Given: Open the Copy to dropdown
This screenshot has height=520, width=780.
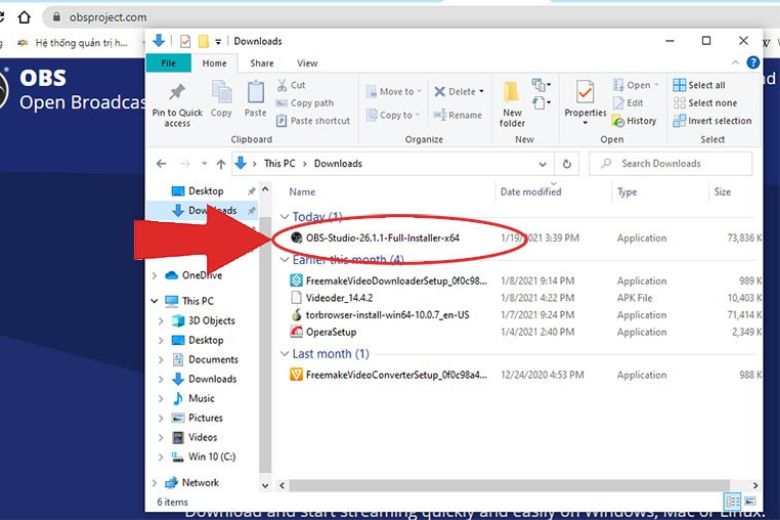Looking at the screenshot, I should (x=393, y=115).
